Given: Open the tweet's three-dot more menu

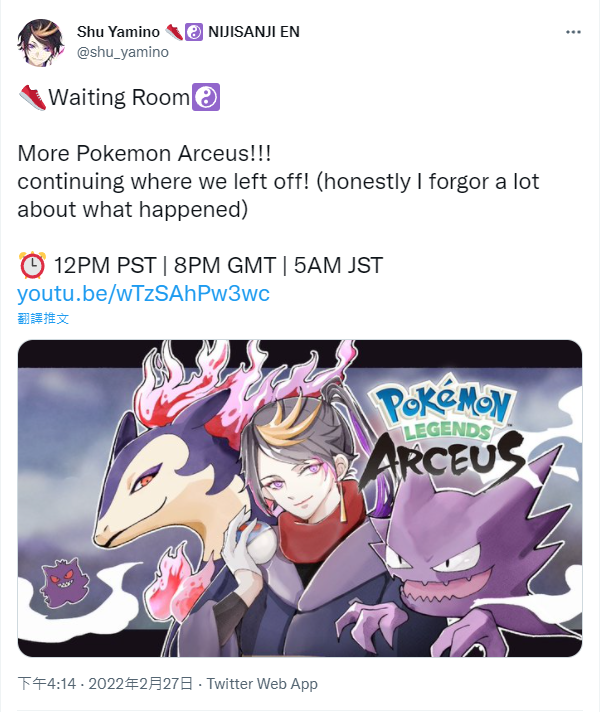Looking at the screenshot, I should point(573,32).
